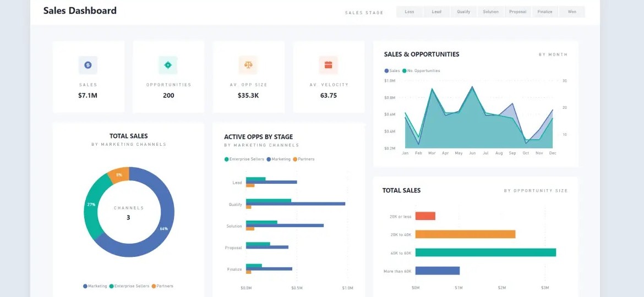
Task: Select the Loss sales stage filter
Action: pos(410,12)
